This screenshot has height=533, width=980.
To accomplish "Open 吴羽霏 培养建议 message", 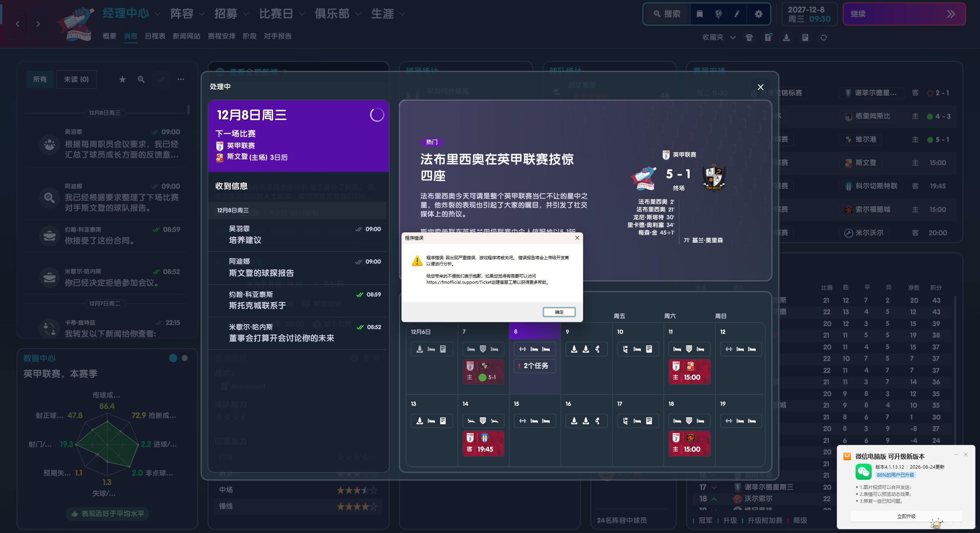I will pyautogui.click(x=298, y=235).
